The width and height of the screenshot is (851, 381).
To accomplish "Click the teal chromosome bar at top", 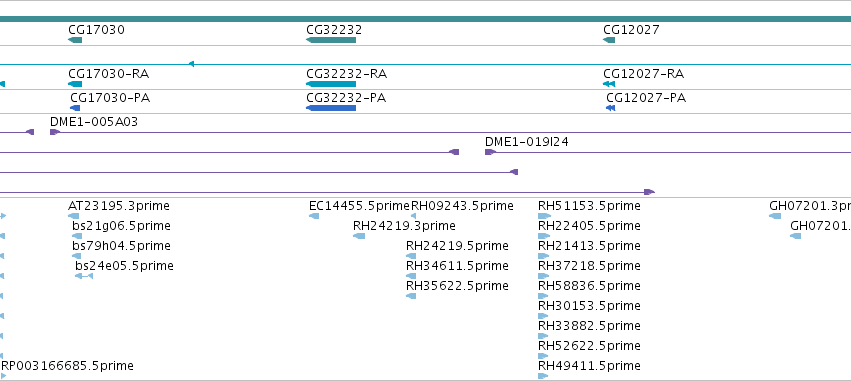I will [x=426, y=19].
